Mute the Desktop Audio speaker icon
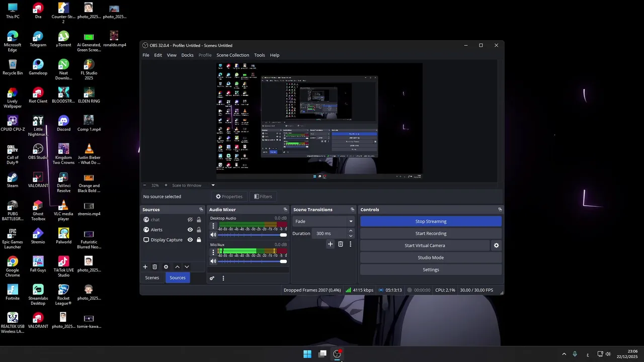The height and width of the screenshot is (362, 644). click(x=213, y=235)
